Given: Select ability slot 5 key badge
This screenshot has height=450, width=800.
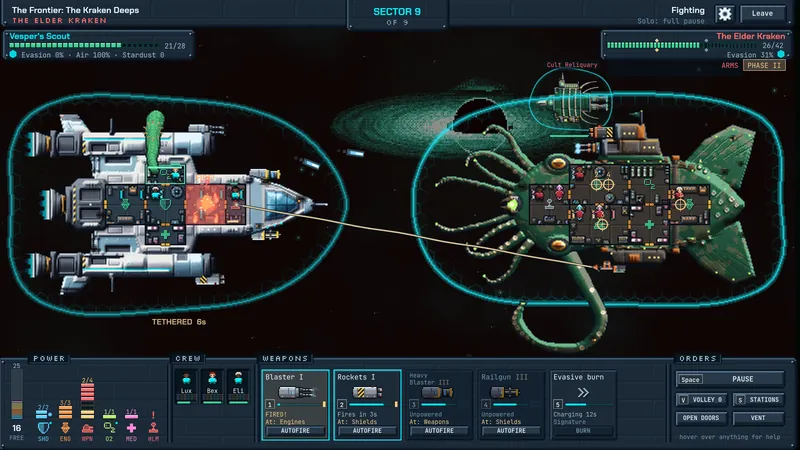Looking at the screenshot, I should [x=558, y=404].
